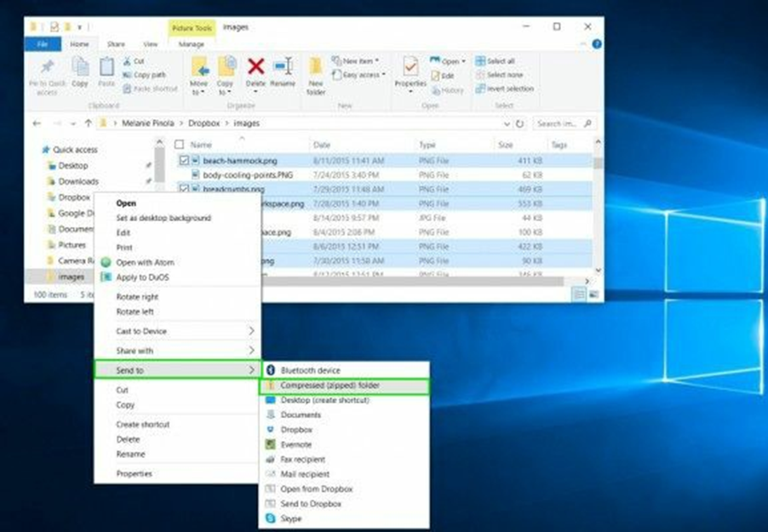The width and height of the screenshot is (768, 532).
Task: Open recent locations dropdown arrow
Action: [72, 123]
